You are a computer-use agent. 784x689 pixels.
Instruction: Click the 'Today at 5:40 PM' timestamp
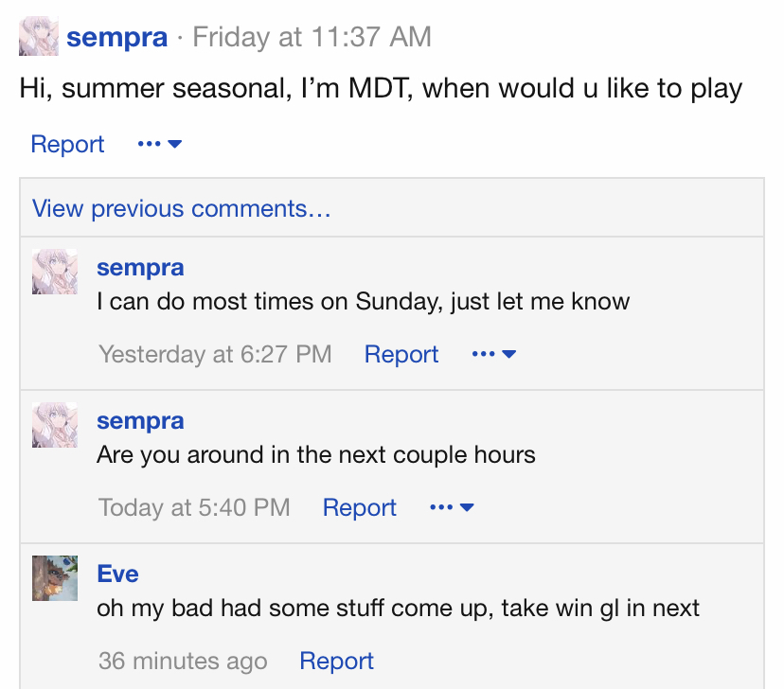pos(194,508)
